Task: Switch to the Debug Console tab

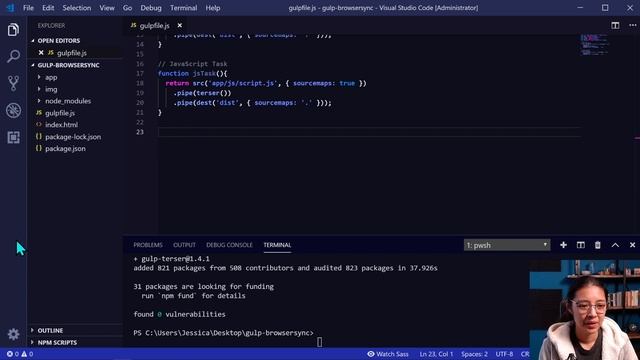Action: (x=229, y=245)
